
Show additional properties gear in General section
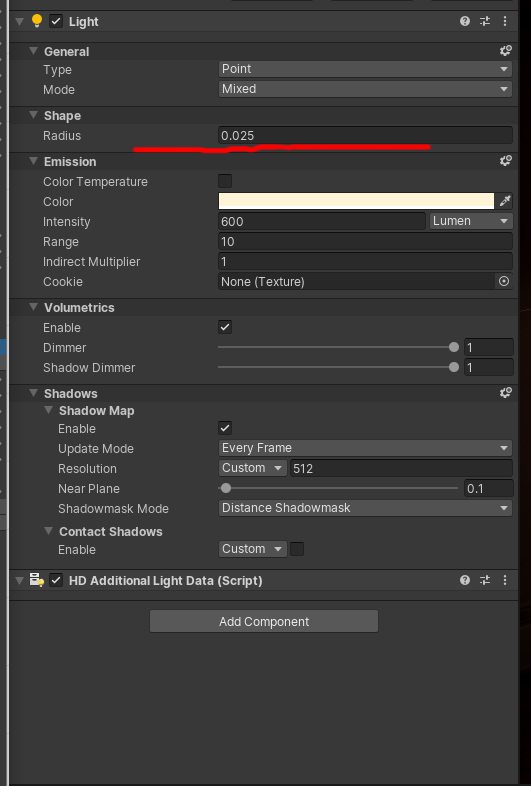point(505,51)
